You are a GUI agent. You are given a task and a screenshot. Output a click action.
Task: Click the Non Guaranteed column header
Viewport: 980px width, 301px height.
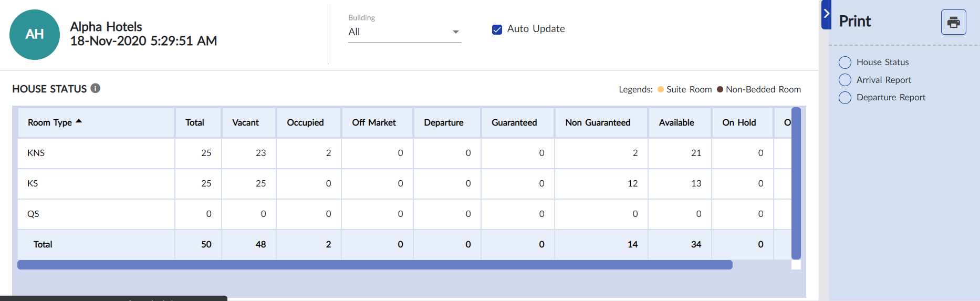(598, 122)
